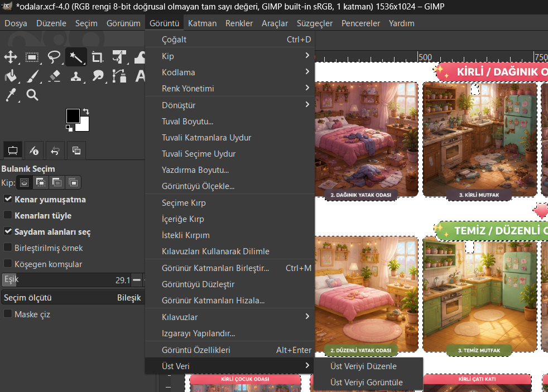The height and width of the screenshot is (392, 548).
Task: Select the Move tool
Action: (11, 57)
